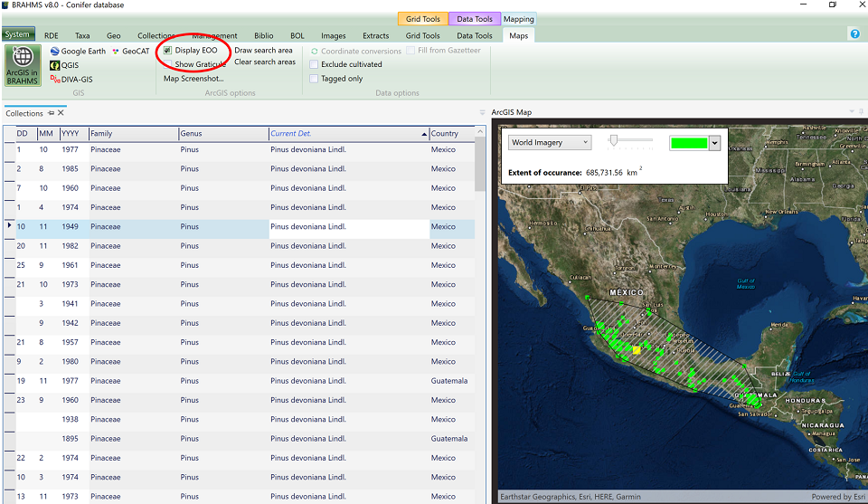The width and height of the screenshot is (868, 504).
Task: Pin the Collections panel
Action: click(x=51, y=113)
